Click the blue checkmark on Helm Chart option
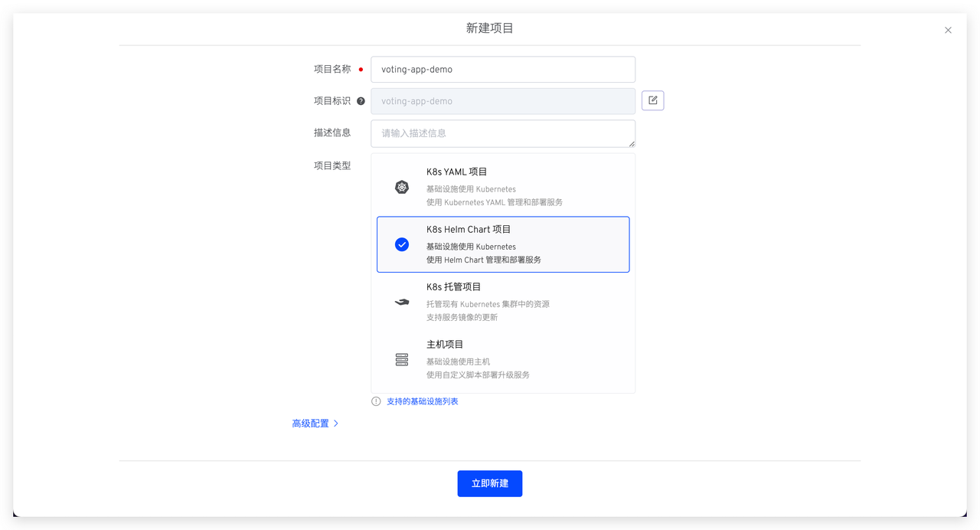980x530 pixels. coord(402,244)
